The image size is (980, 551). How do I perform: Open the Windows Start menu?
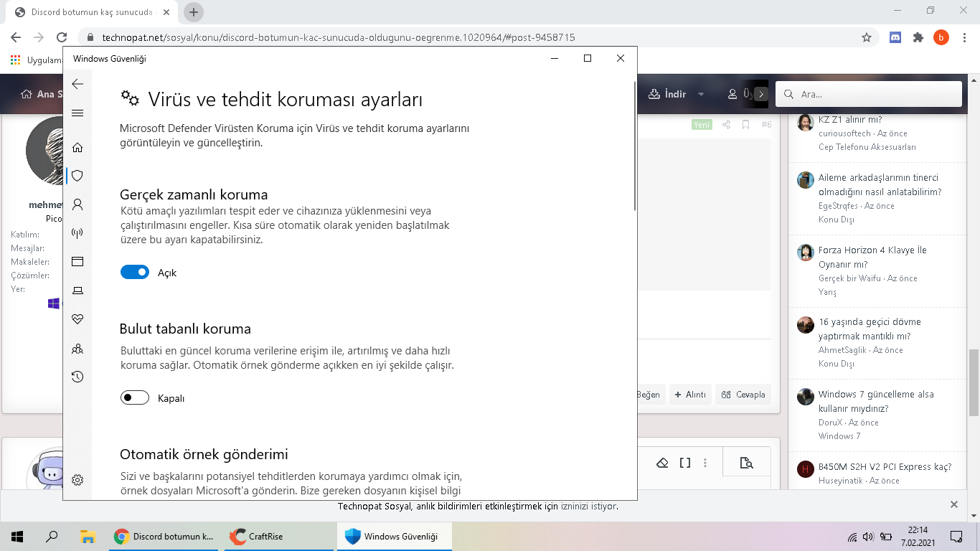(17, 536)
